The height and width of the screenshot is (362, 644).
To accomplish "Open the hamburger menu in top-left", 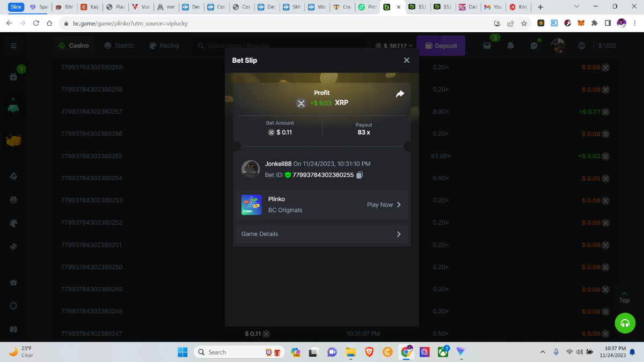I will (13, 46).
